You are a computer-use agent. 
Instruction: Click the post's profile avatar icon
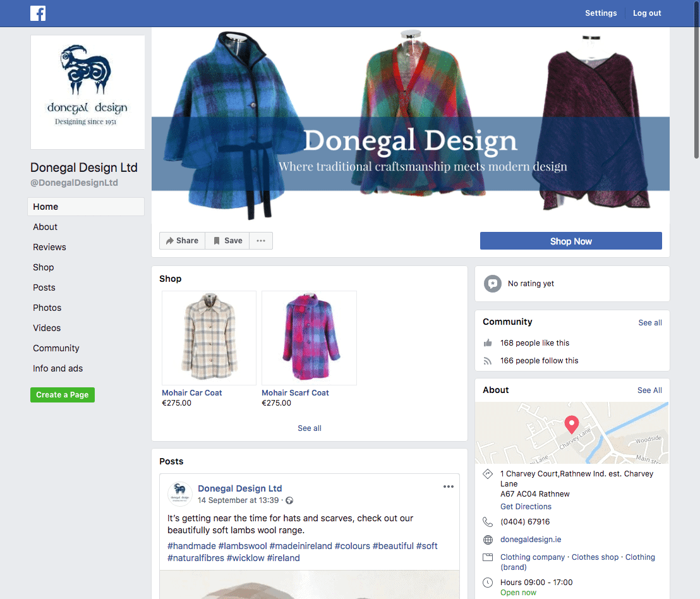[179, 493]
